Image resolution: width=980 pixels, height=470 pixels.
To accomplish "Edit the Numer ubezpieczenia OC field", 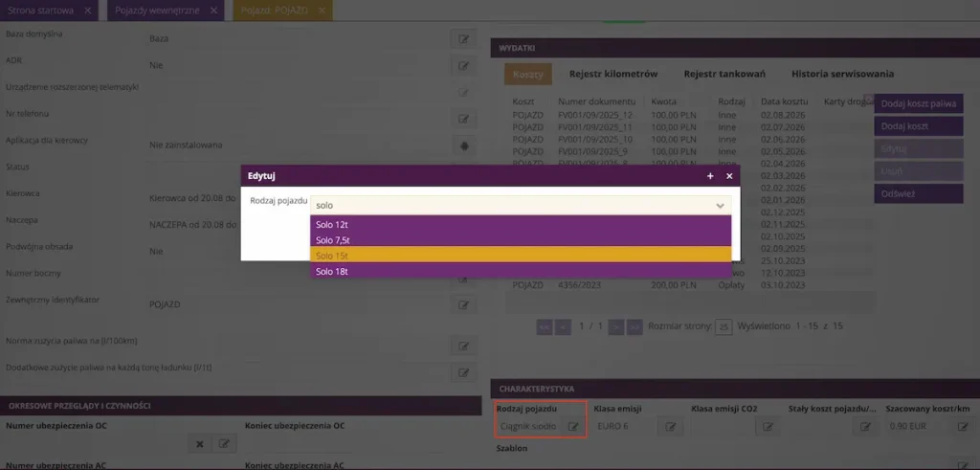I will [224, 444].
